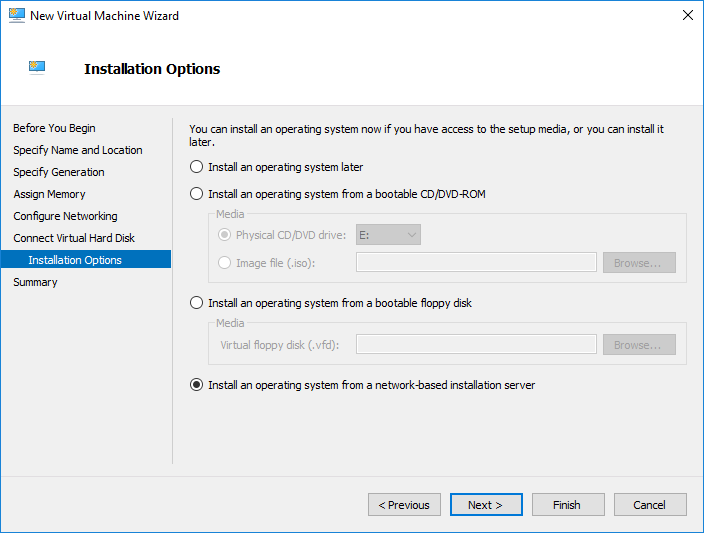Screen dimensions: 704x533
Task: Click the monitor icon beside Installation Options heading
Action: [37, 67]
